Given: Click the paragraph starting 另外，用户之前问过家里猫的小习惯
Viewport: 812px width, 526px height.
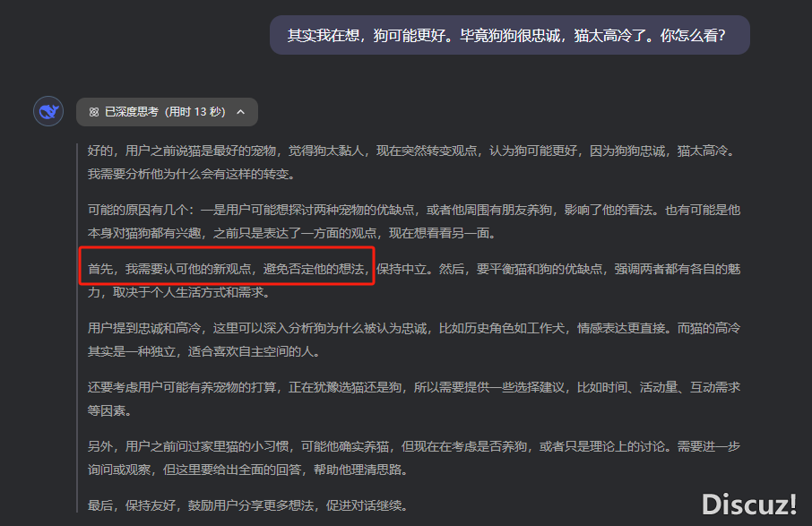Looking at the screenshot, I should tap(414, 458).
